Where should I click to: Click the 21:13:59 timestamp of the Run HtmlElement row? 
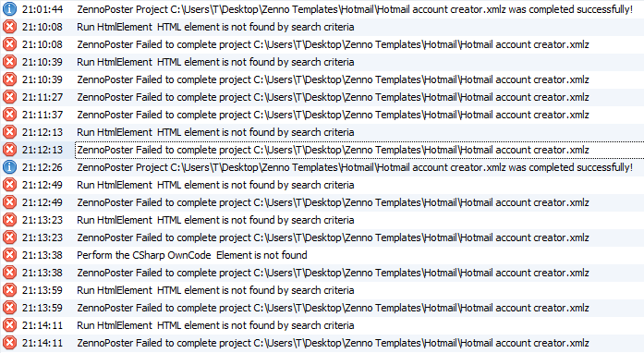pyautogui.click(x=43, y=290)
